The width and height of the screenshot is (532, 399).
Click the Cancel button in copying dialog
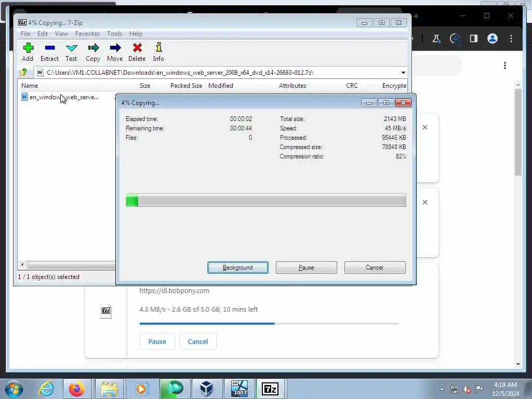click(x=375, y=268)
